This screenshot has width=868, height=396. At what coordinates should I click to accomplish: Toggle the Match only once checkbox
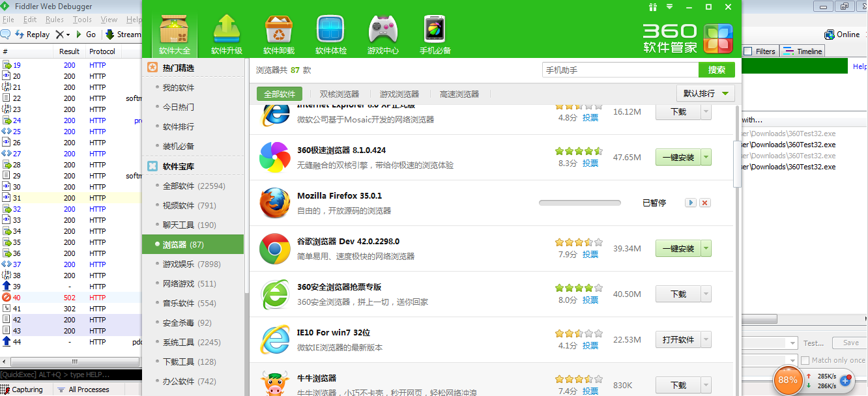click(x=805, y=360)
